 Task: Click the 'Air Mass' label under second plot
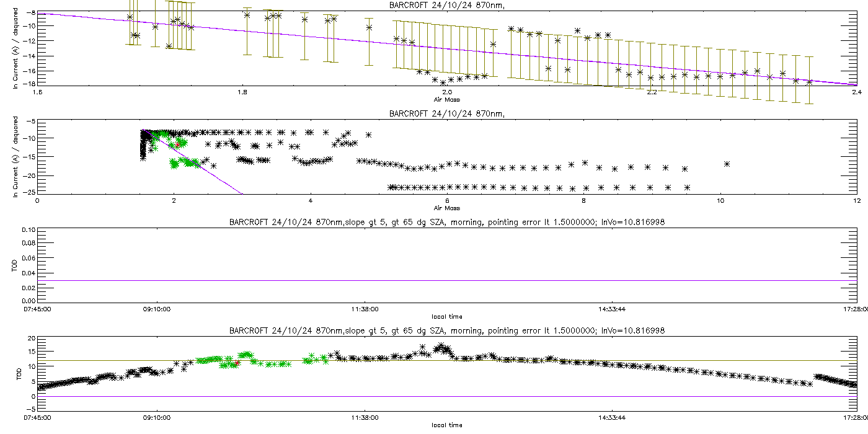pyautogui.click(x=446, y=208)
